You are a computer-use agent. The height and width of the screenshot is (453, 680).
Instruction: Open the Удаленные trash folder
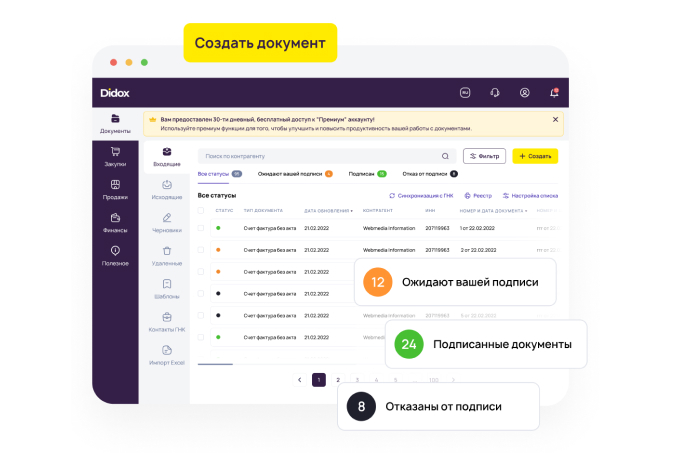pyautogui.click(x=167, y=256)
